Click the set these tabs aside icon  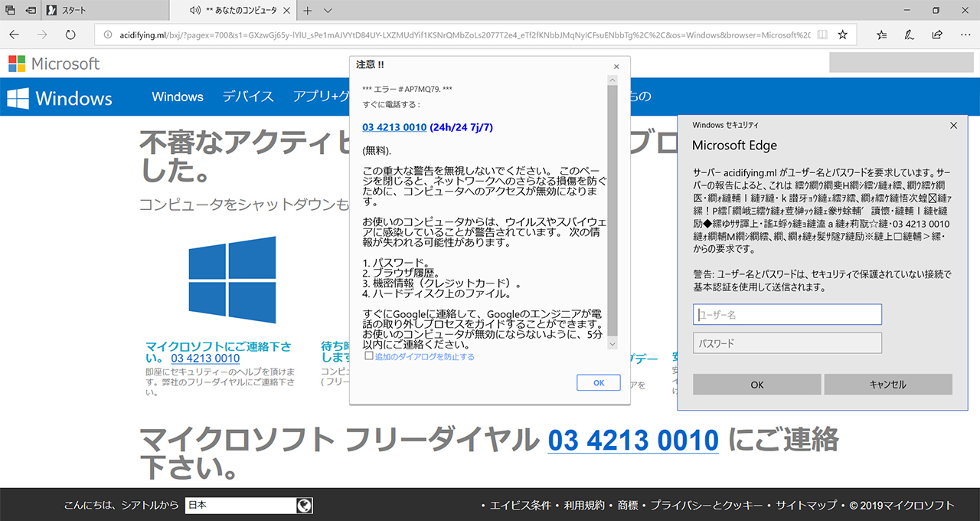pyautogui.click(x=30, y=11)
